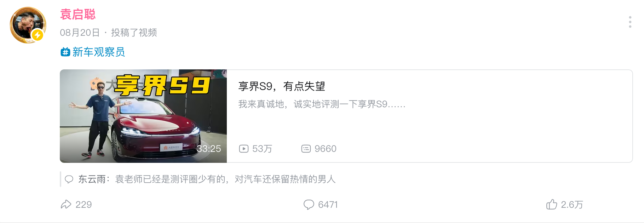Open the three-dot more options menu
The height and width of the screenshot is (223, 644).
pos(630,22)
